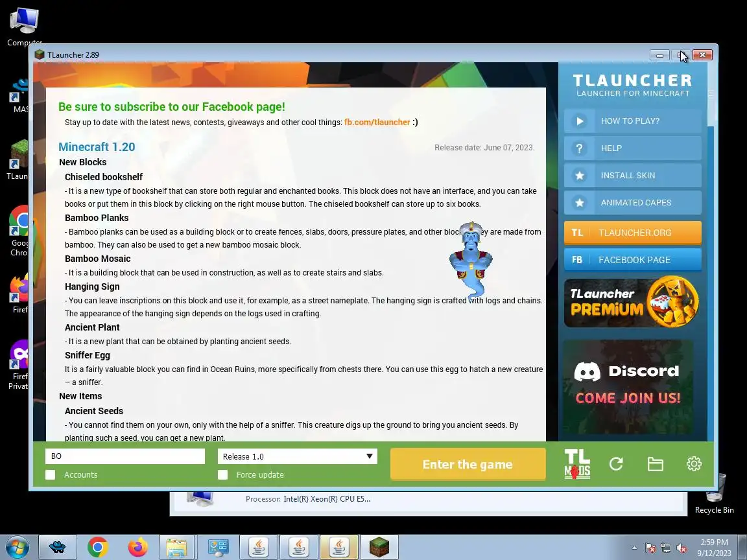Open the Recycle Bin desktop icon
Image resolution: width=747 pixels, height=560 pixels.
click(x=714, y=493)
